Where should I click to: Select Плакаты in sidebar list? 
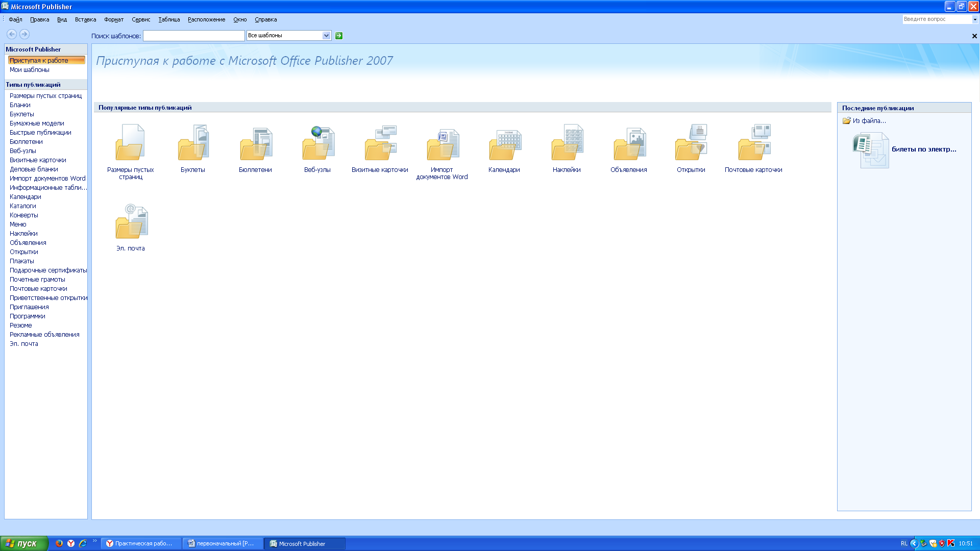coord(22,261)
